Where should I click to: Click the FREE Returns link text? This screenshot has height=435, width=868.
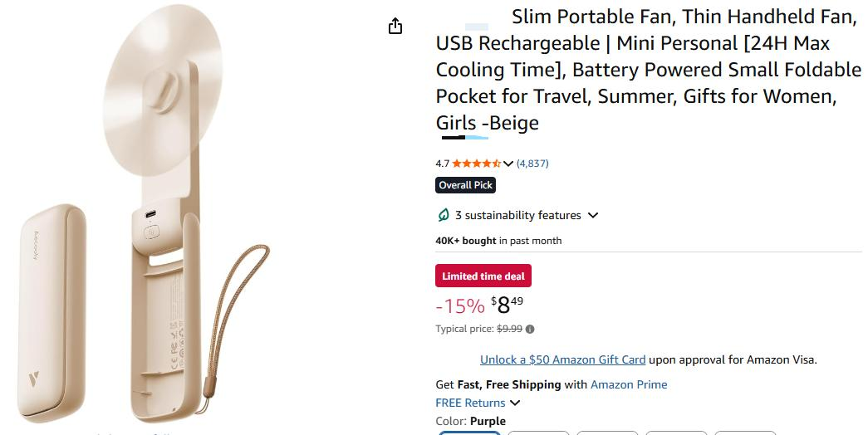click(x=470, y=403)
